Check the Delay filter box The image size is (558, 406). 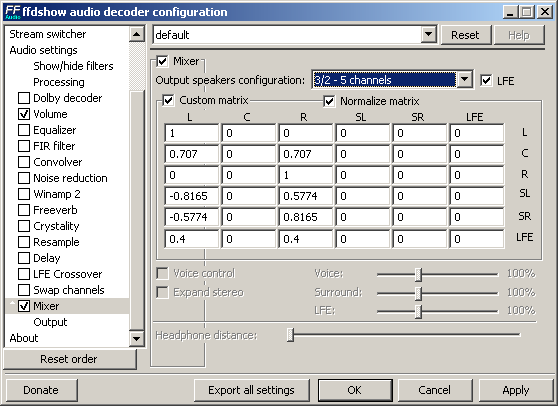click(24, 258)
